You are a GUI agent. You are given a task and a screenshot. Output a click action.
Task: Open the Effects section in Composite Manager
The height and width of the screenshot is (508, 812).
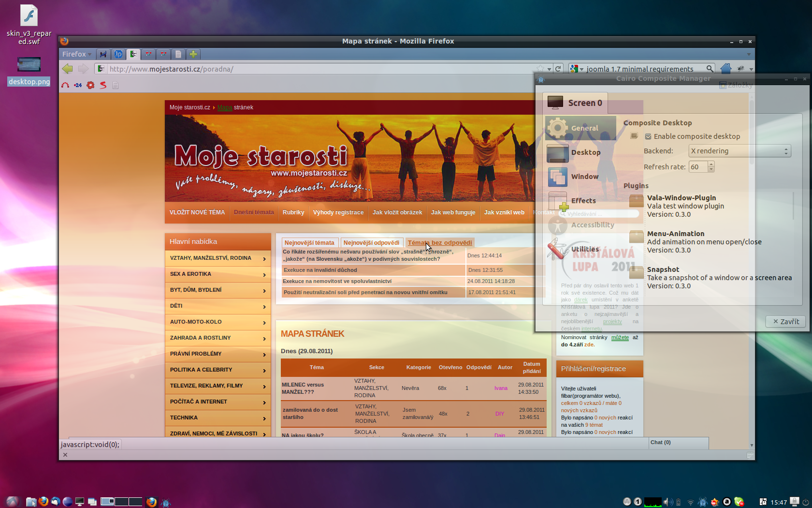[580, 201]
